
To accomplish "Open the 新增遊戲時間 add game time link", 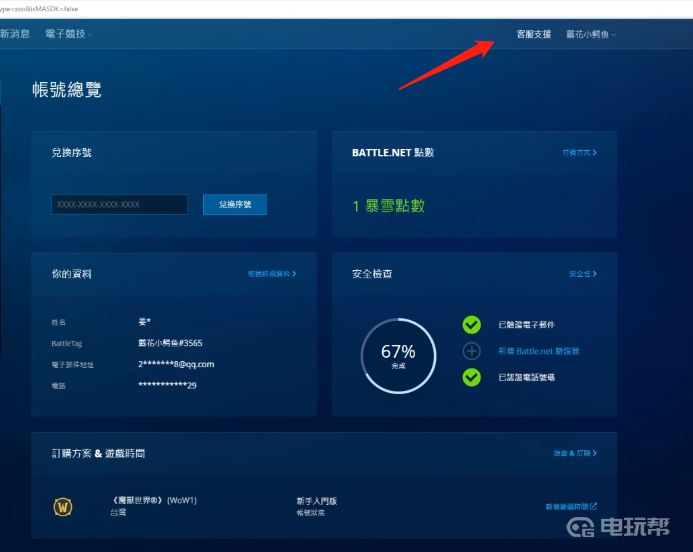I will point(571,506).
